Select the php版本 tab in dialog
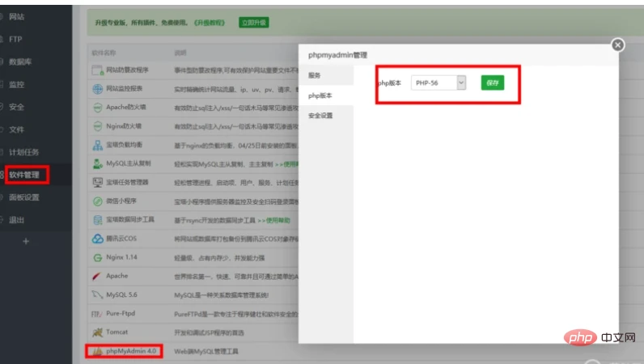 [x=326, y=95]
